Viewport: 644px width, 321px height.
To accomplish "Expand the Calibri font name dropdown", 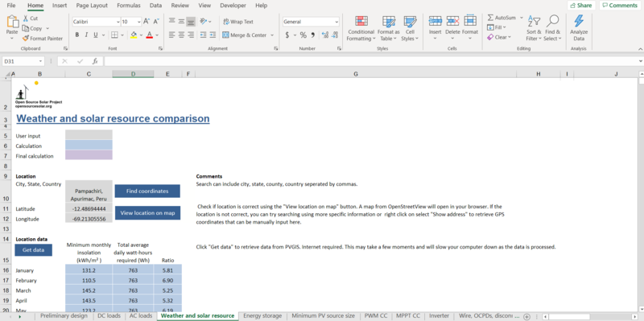I will [x=118, y=22].
